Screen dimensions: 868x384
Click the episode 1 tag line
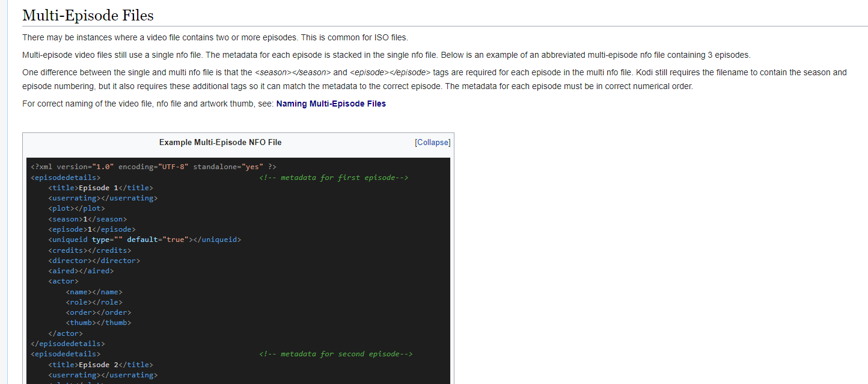point(91,229)
